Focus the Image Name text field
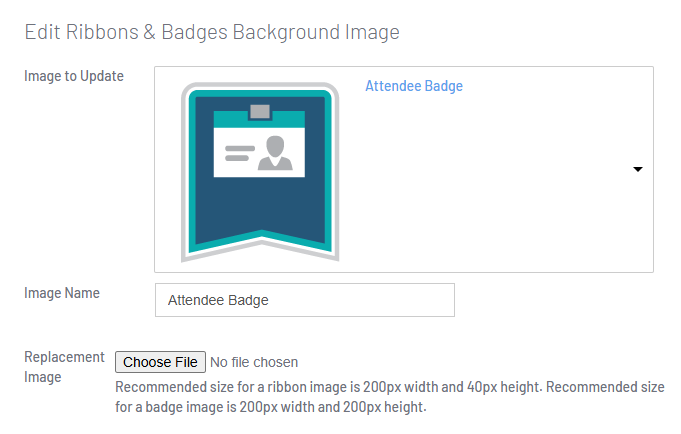The height and width of the screenshot is (434, 681). point(305,300)
